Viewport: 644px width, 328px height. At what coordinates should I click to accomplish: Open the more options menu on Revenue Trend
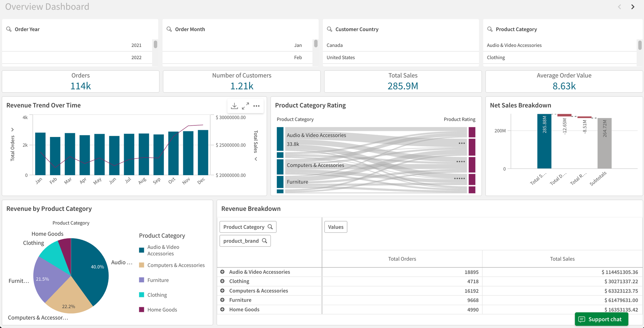[257, 105]
